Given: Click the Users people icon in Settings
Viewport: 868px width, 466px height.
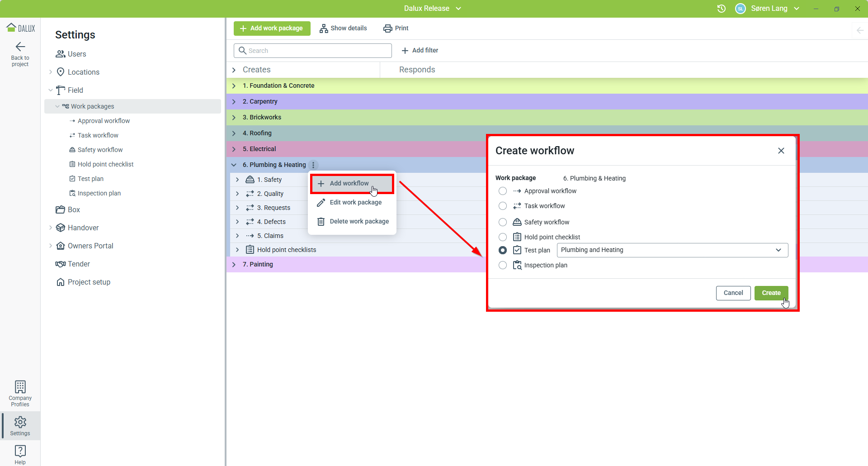Looking at the screenshot, I should pos(61,54).
